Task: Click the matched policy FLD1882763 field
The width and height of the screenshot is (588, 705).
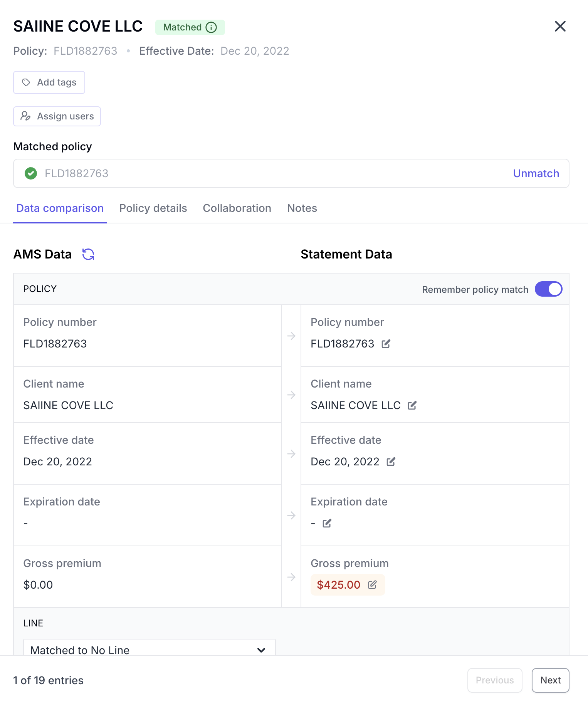Action: tap(291, 173)
